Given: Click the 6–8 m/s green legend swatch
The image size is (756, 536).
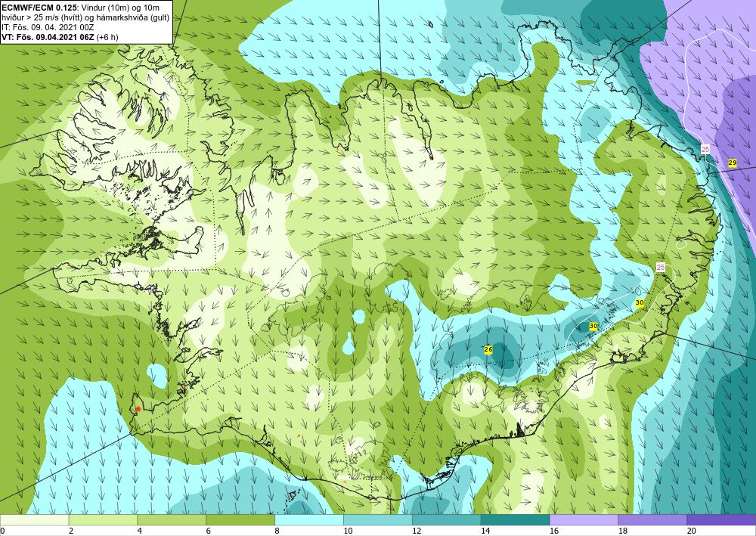Looking at the screenshot, I should click(240, 520).
